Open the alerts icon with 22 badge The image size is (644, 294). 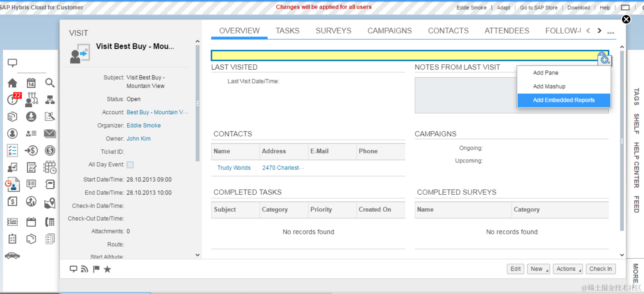(x=14, y=99)
